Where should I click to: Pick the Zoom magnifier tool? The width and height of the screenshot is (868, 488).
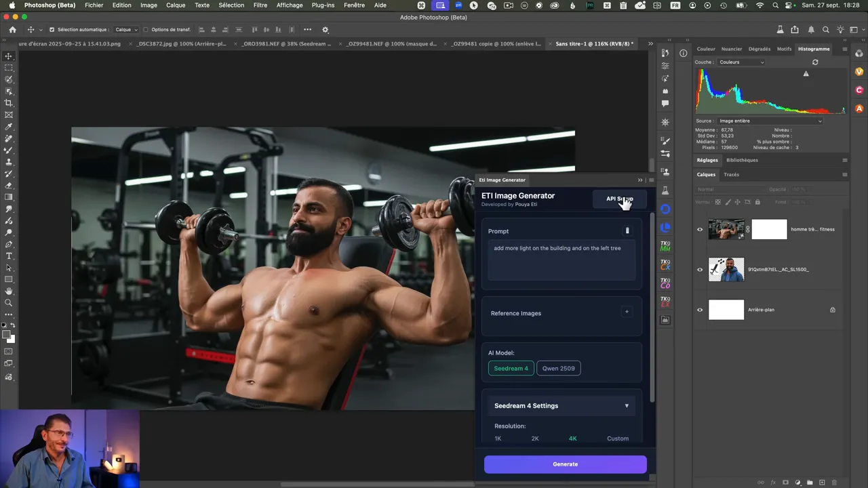pyautogui.click(x=9, y=303)
